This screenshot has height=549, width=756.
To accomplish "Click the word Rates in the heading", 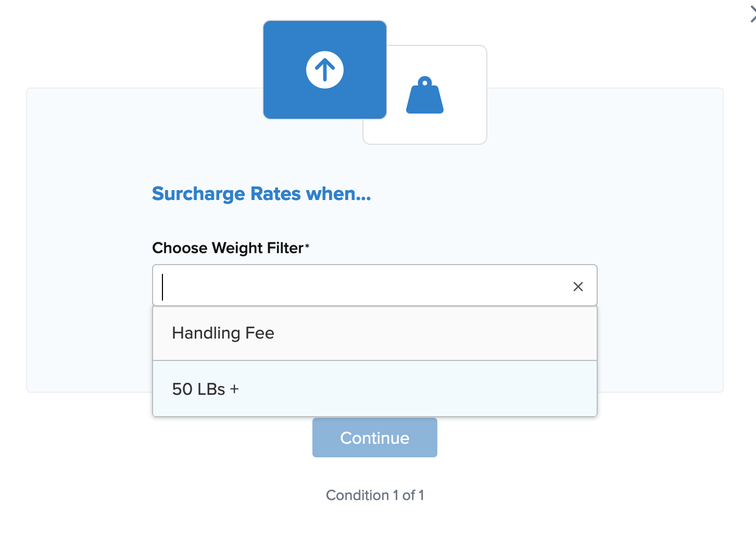I will (x=275, y=194).
